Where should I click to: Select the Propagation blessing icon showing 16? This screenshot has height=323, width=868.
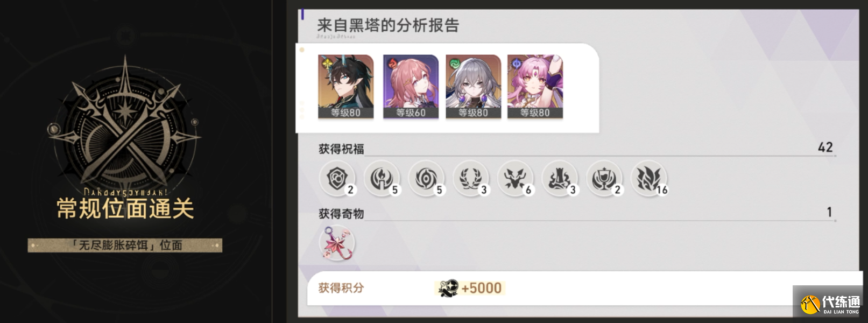pos(649,178)
